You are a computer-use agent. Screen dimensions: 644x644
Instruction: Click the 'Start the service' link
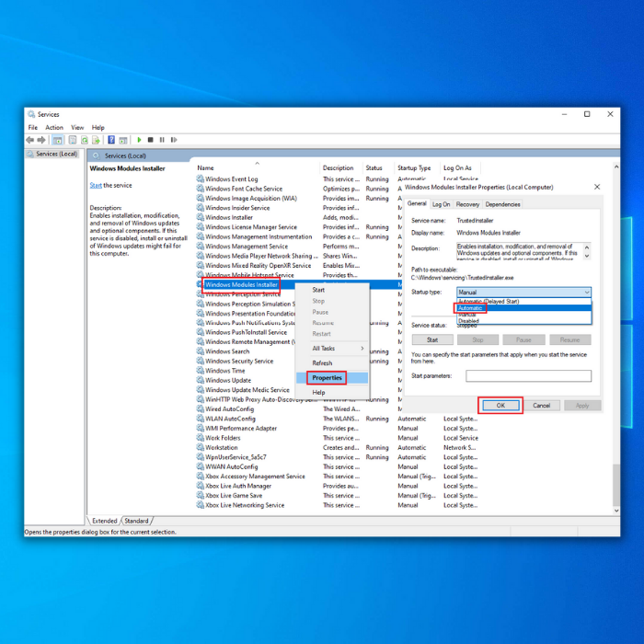tap(96, 185)
